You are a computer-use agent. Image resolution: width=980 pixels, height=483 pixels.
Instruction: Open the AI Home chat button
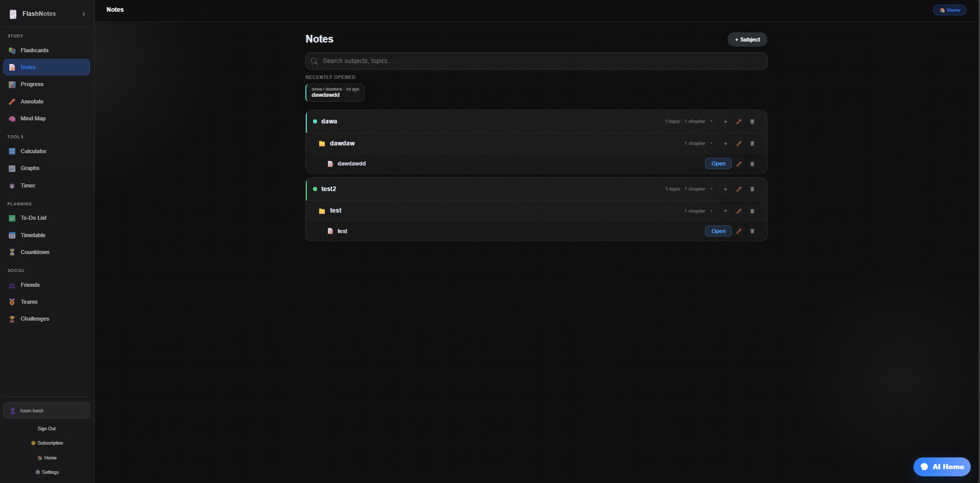(x=942, y=467)
